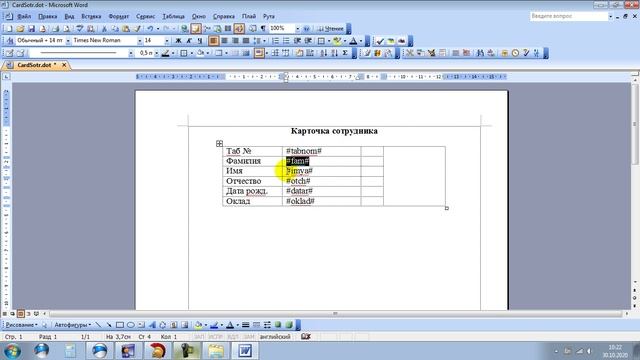The height and width of the screenshot is (360, 640).
Task: Open line style dropdown in Tables toolbar
Action: point(131,53)
